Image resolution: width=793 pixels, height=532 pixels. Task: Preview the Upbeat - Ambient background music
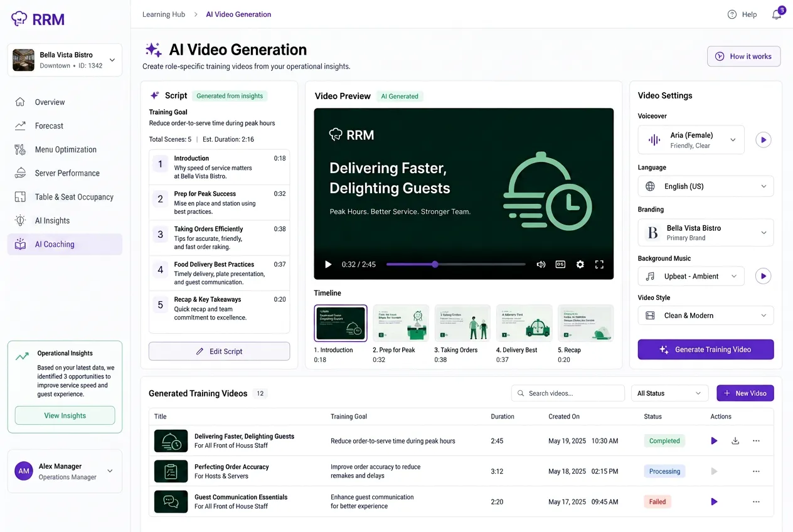tap(763, 276)
